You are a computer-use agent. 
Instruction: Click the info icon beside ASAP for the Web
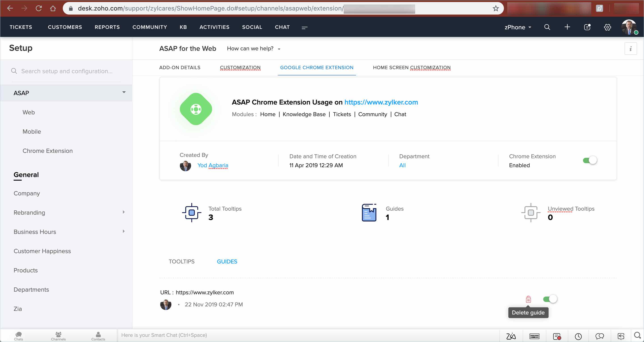click(631, 49)
